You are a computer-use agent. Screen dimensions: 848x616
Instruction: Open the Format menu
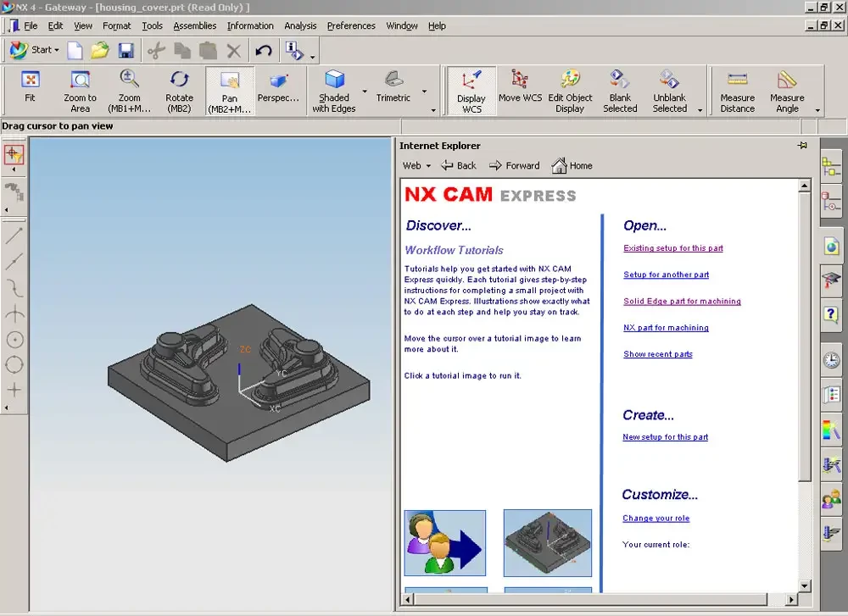point(116,25)
